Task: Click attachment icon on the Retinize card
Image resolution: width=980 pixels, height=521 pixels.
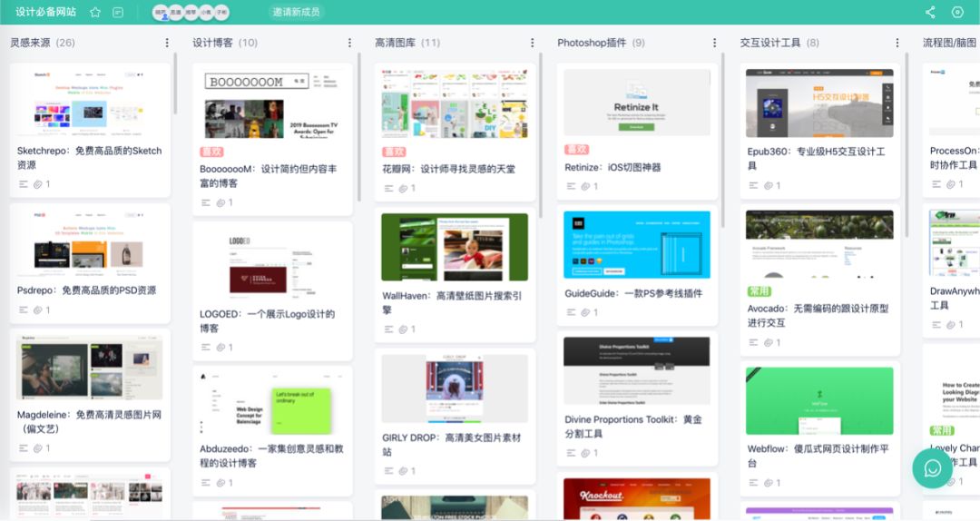Action: click(x=585, y=186)
